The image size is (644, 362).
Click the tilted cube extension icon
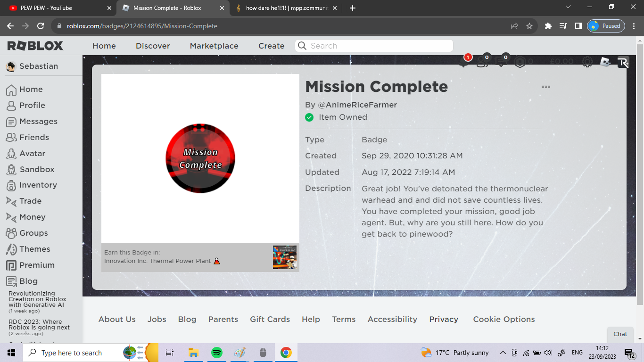click(x=605, y=62)
